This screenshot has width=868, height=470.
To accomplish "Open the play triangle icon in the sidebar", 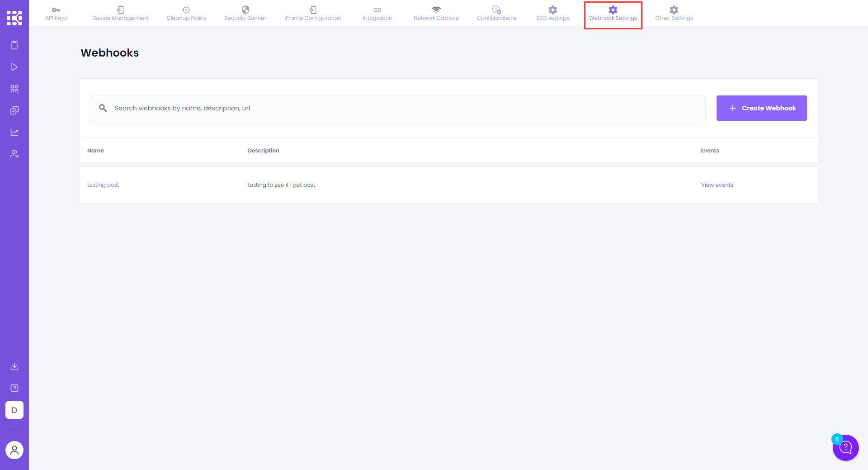I will coord(14,67).
